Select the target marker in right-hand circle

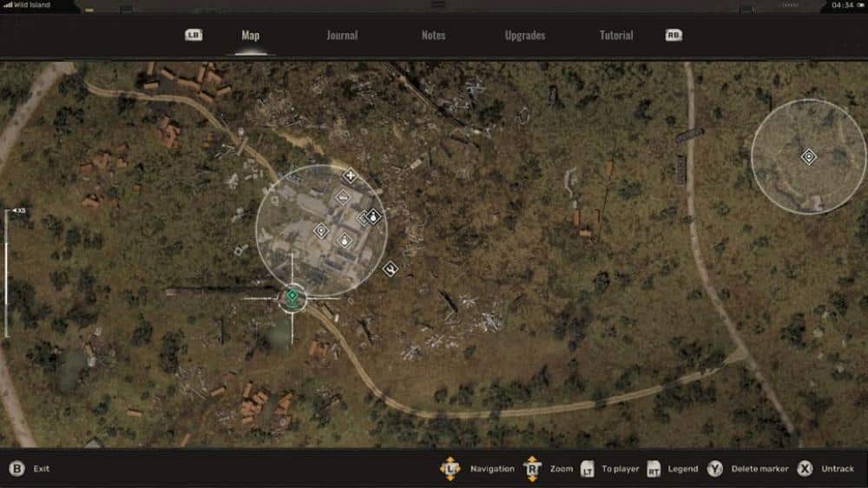coord(809,157)
